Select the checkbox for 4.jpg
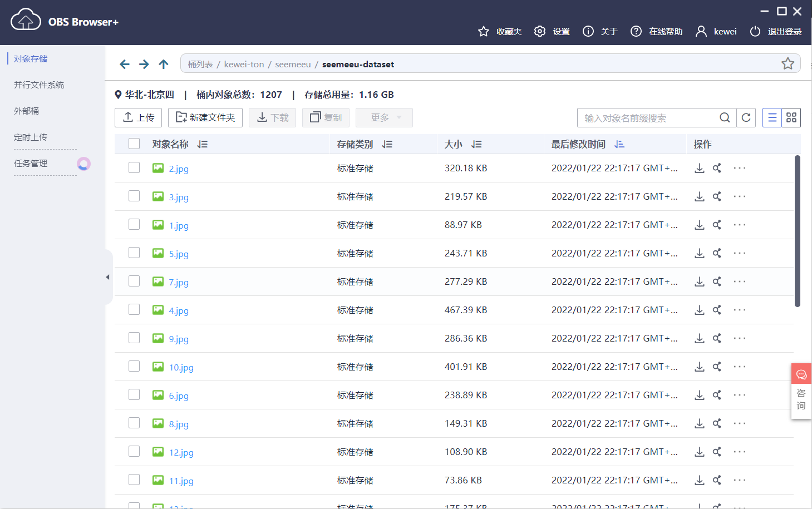 click(x=134, y=309)
